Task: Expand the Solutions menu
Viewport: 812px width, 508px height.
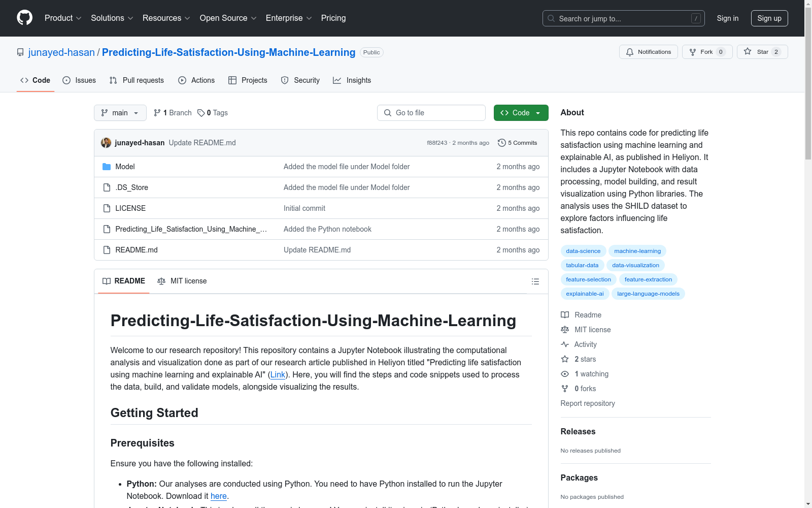Action: [112, 18]
